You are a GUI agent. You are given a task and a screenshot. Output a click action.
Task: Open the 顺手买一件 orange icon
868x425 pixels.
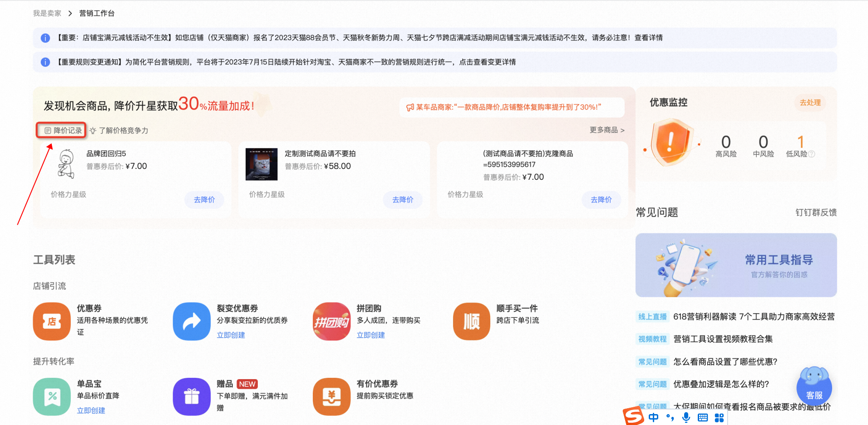coord(472,321)
